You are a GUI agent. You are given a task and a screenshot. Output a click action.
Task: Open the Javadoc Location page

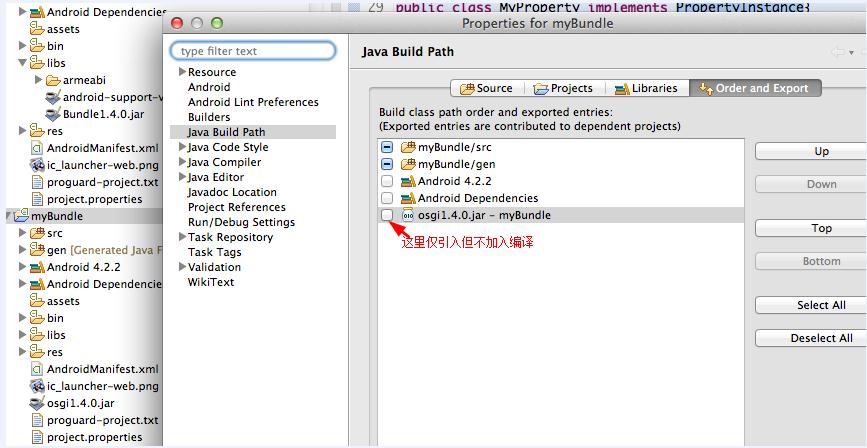(232, 192)
